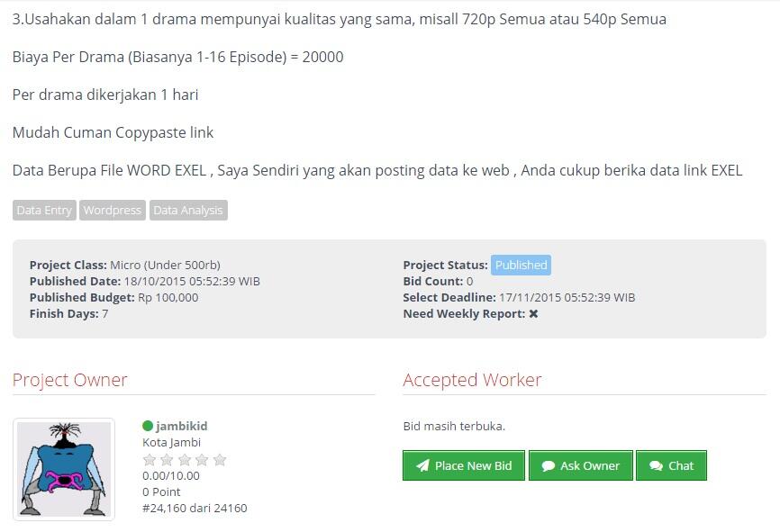Screen dimensions: 780x532
Task: Open the jambikid profile link
Action: click(x=182, y=426)
